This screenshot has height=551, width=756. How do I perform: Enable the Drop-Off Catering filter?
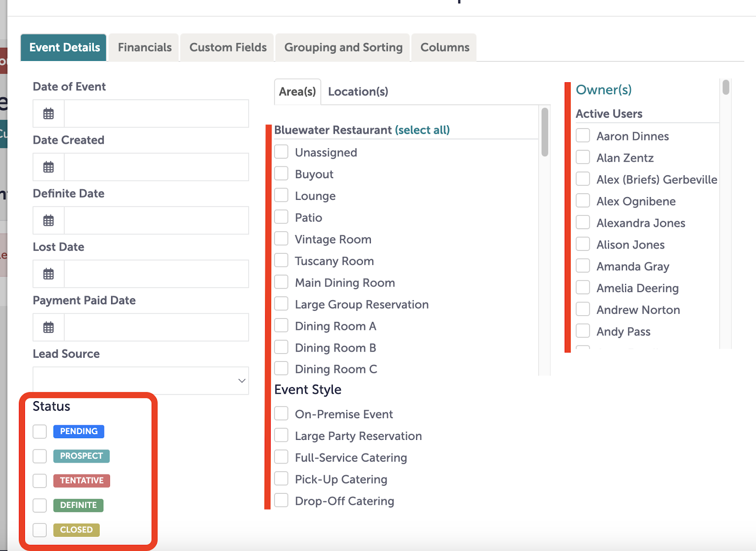coord(281,500)
